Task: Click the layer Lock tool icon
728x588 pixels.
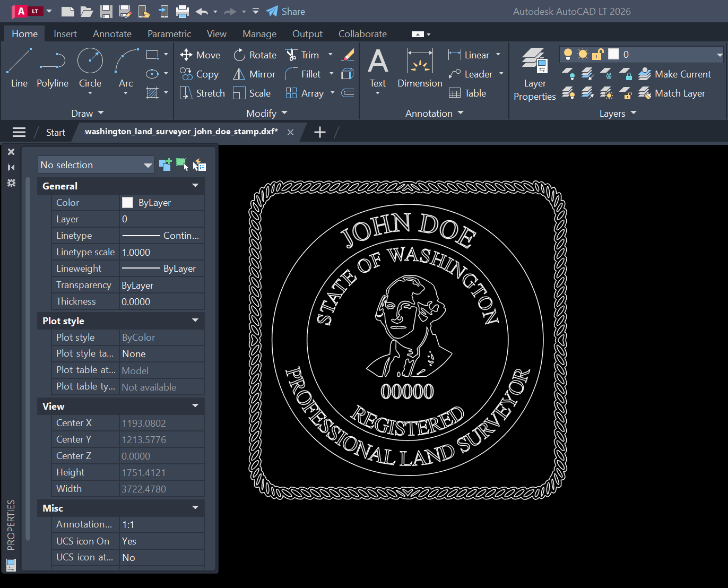Action: click(626, 74)
